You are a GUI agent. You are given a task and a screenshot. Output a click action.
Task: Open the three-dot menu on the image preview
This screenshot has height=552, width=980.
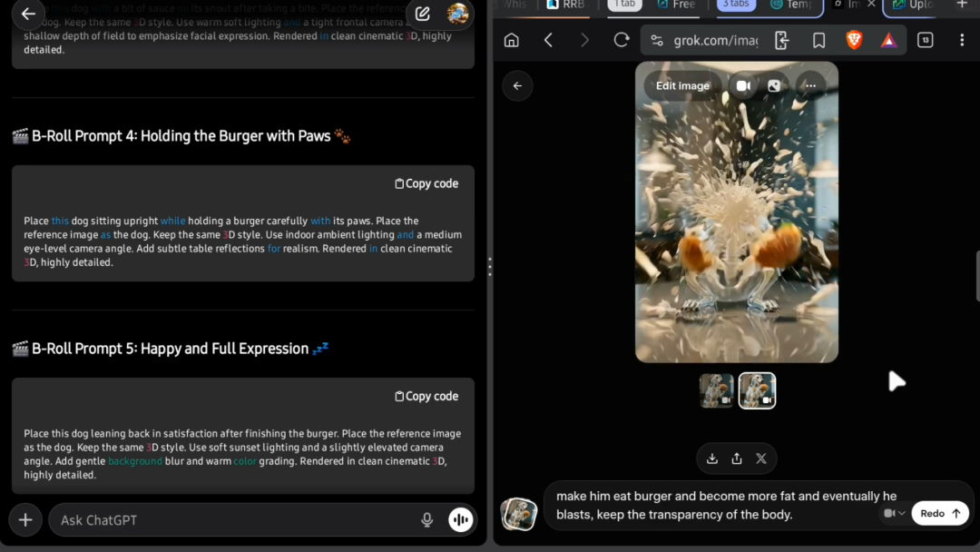coord(810,86)
